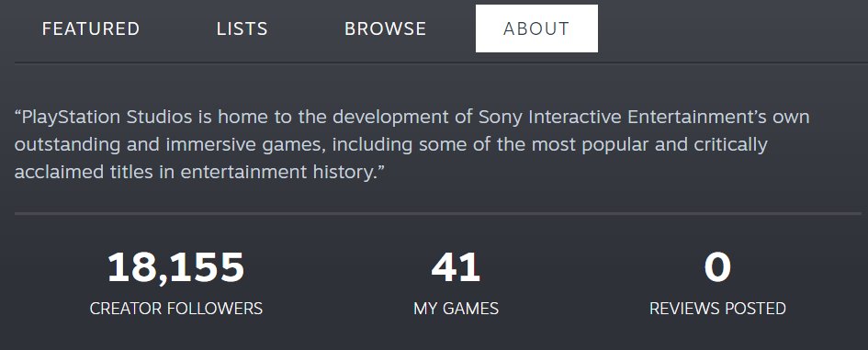This screenshot has height=350, width=868.
Task: Click the divider line above the statistics
Action: (x=438, y=212)
